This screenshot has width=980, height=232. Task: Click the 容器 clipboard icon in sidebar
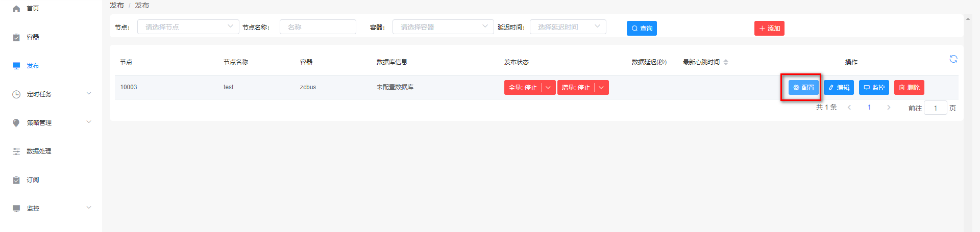(x=16, y=37)
